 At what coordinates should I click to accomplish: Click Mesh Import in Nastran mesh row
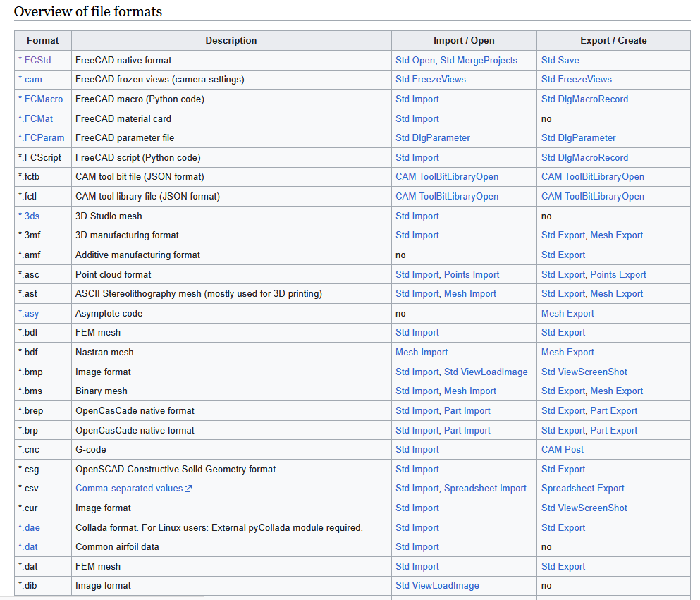coord(422,353)
